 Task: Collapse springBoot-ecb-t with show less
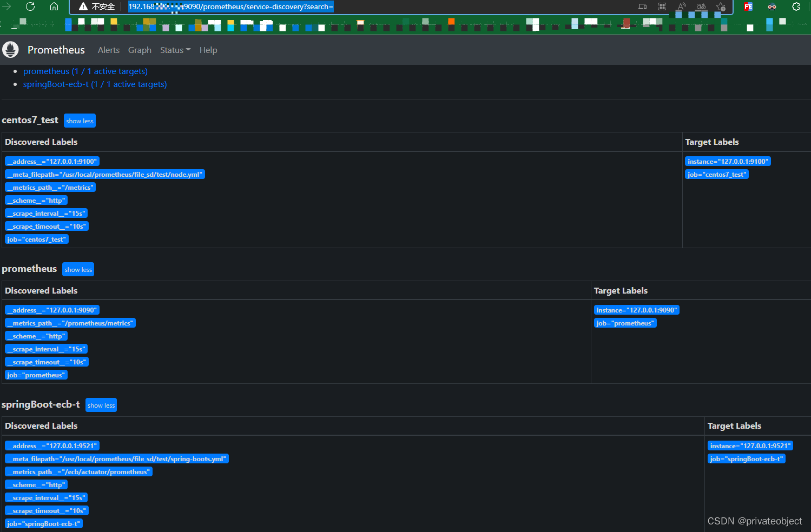pos(101,405)
